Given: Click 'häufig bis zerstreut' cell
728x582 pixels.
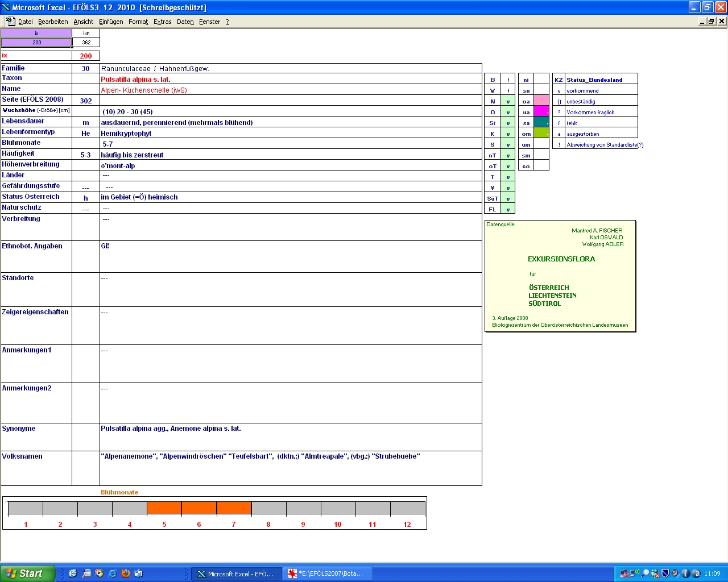Looking at the screenshot, I should 291,155.
